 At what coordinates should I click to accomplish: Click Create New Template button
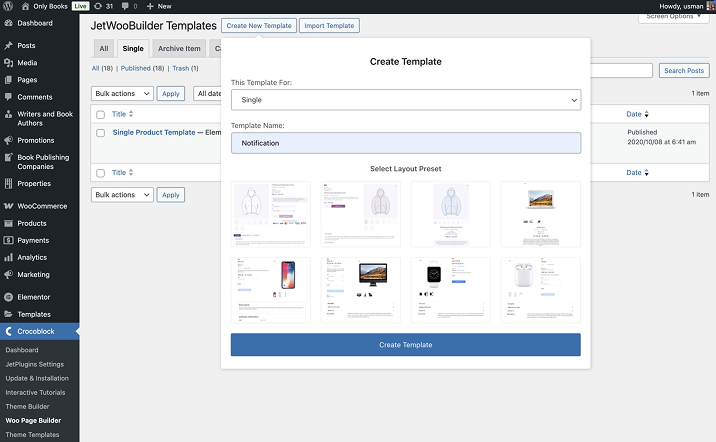pyautogui.click(x=259, y=26)
